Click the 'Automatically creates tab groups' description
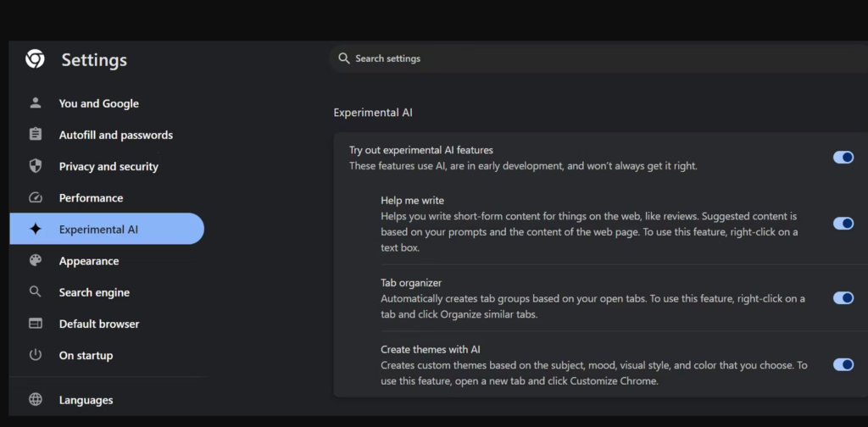This screenshot has height=427, width=868. coord(593,307)
